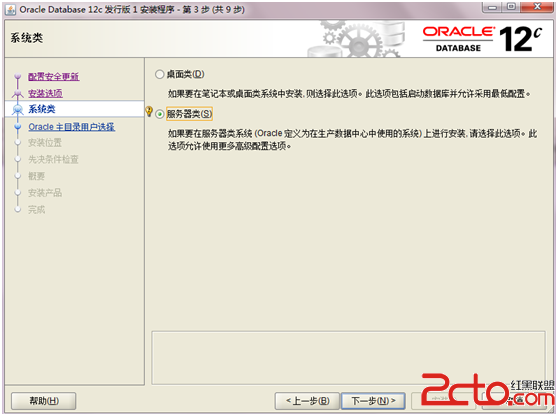Maximize the installer window
The height and width of the screenshot is (416, 558).
point(511,7)
